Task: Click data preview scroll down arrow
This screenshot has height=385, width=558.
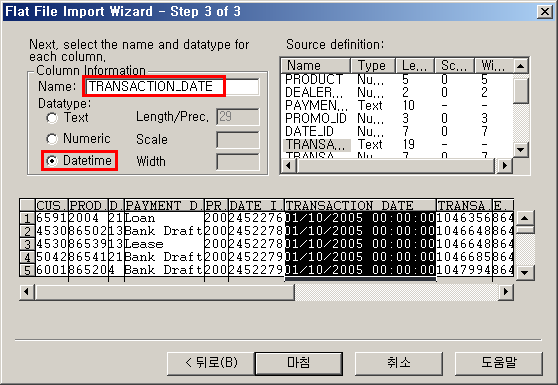Action: tap(525, 273)
